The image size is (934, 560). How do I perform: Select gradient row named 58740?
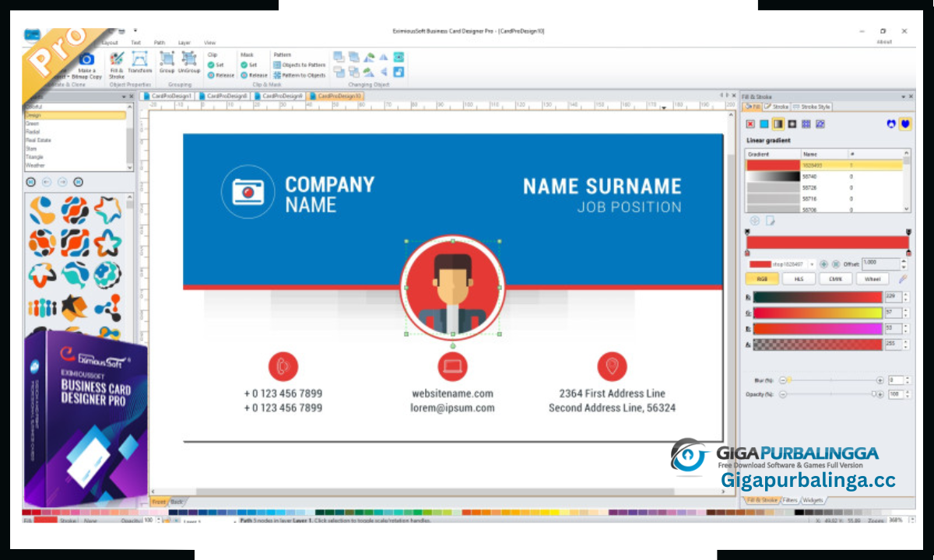click(x=823, y=177)
